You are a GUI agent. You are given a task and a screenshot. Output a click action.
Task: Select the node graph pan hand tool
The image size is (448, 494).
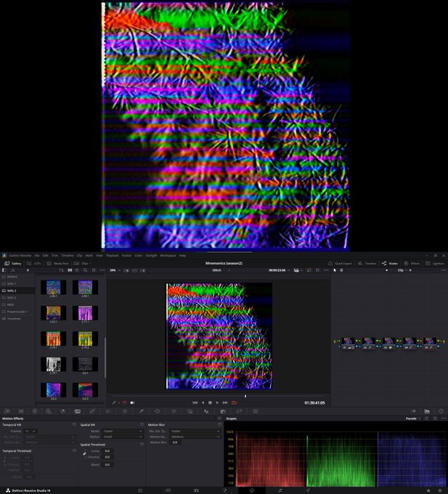click(341, 270)
